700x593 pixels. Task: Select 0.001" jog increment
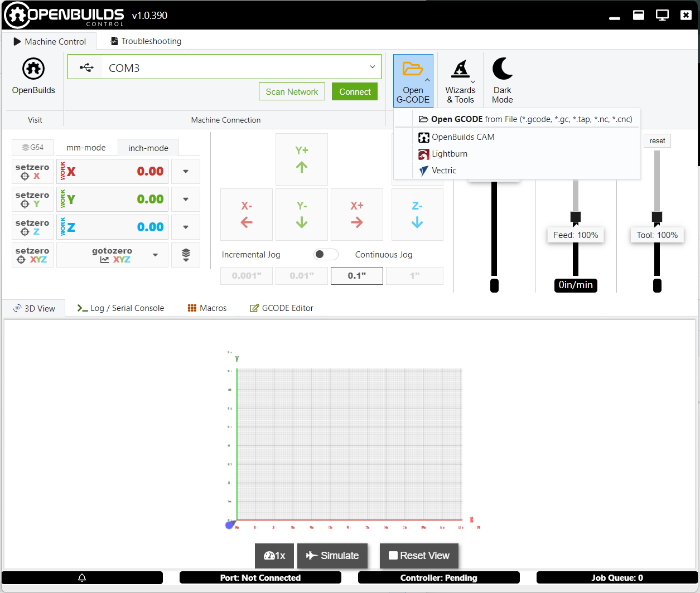[x=247, y=275]
